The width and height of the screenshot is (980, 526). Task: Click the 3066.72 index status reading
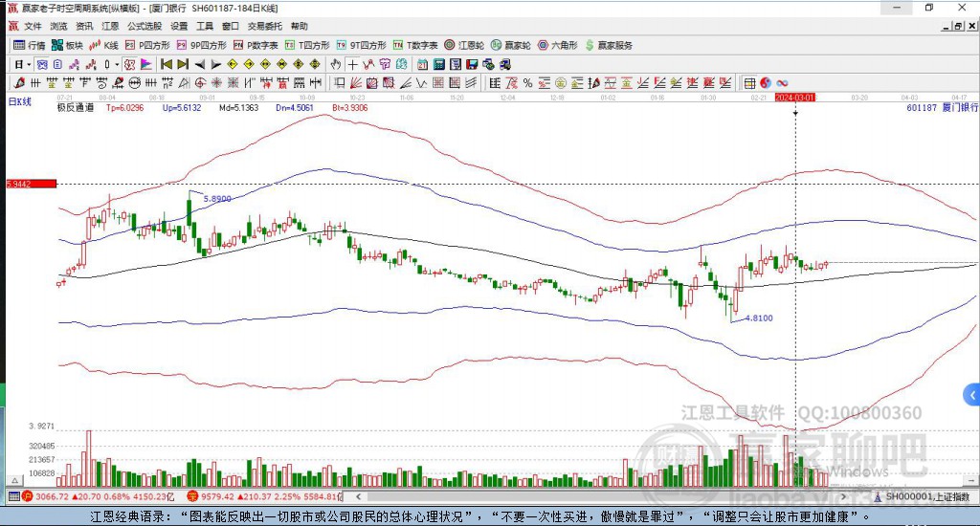52,496
